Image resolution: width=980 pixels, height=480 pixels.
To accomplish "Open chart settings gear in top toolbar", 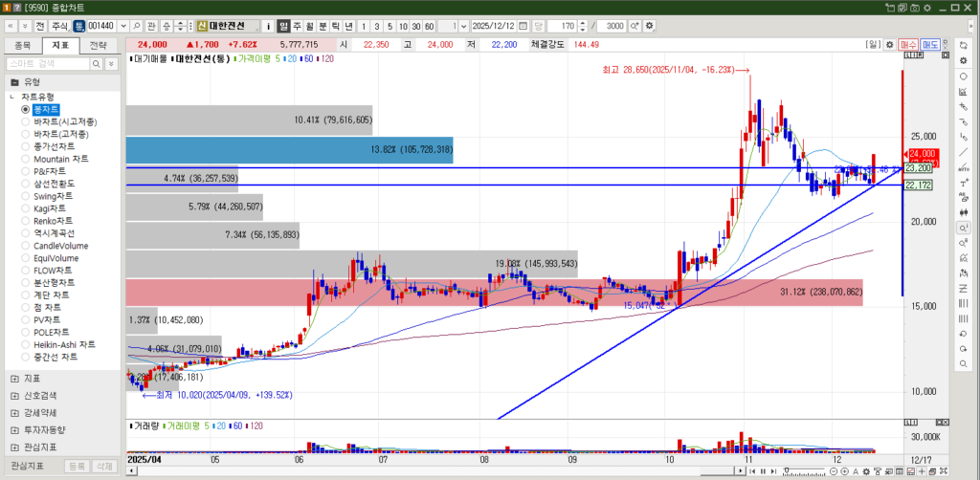I will tap(650, 26).
